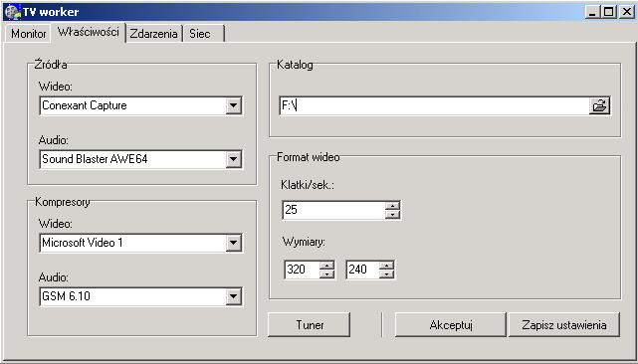Increase Klatki/sek. with the up arrow
The image size is (638, 364).
tap(392, 206)
